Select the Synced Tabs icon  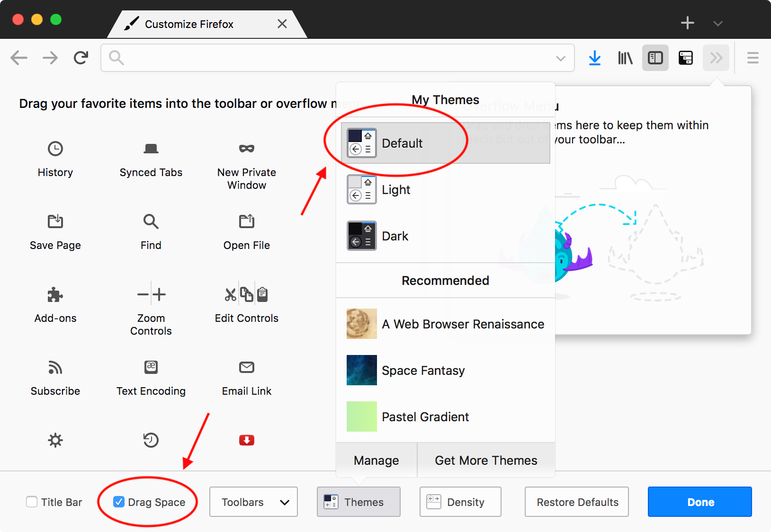[151, 149]
